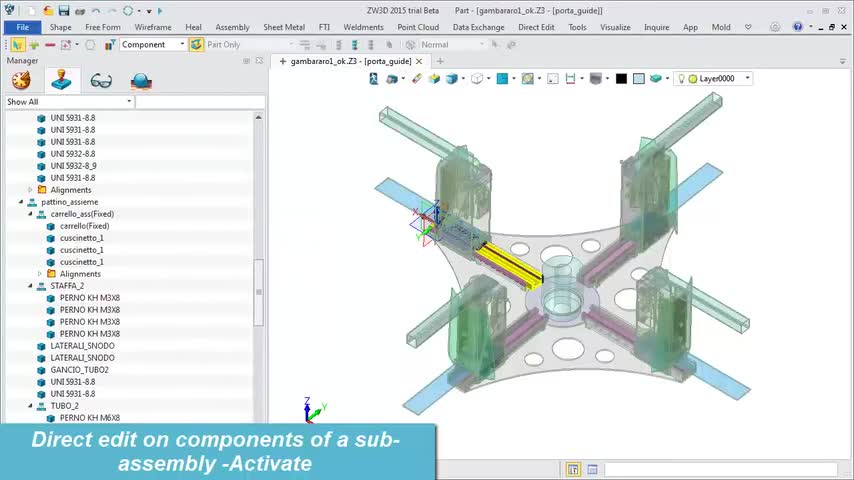Open the Shape ribbon tab
The image size is (854, 480).
point(60,27)
